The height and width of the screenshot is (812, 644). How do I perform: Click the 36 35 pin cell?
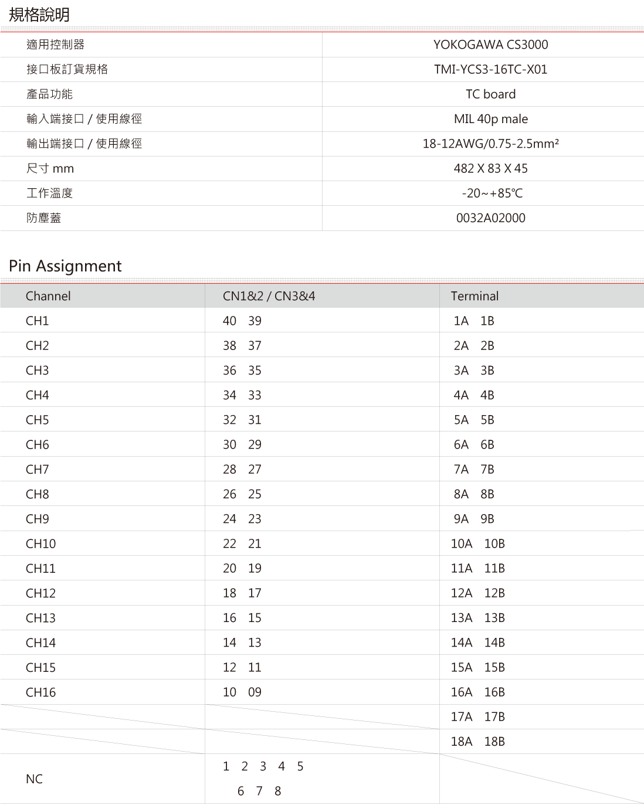[242, 371]
